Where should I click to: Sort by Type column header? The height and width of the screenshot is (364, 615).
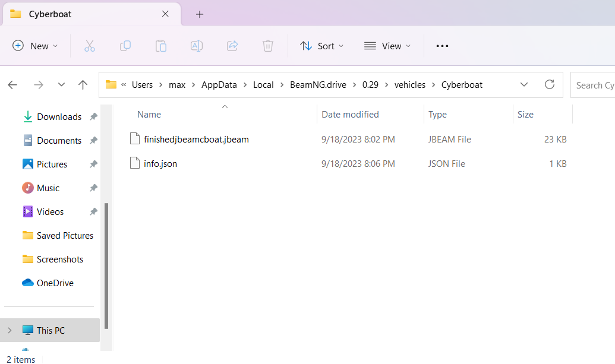tap(437, 115)
